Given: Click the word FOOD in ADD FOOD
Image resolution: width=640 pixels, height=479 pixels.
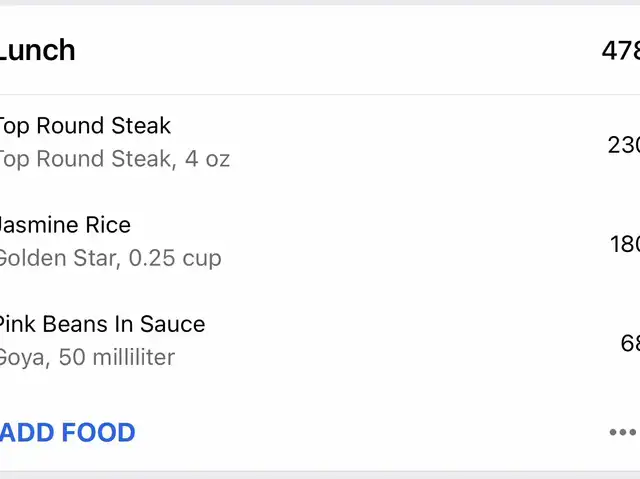Looking at the screenshot, I should click(98, 433).
